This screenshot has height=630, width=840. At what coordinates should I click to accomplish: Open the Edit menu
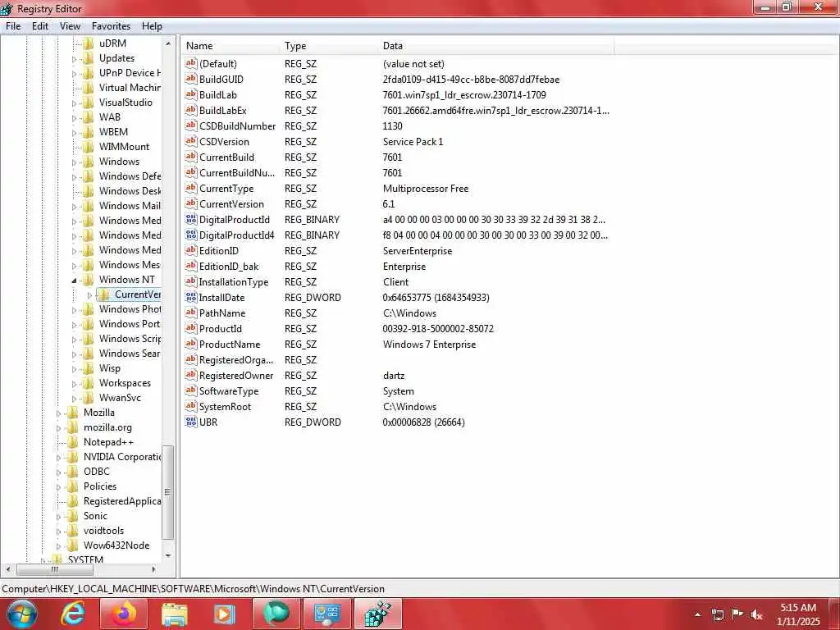[x=40, y=25]
